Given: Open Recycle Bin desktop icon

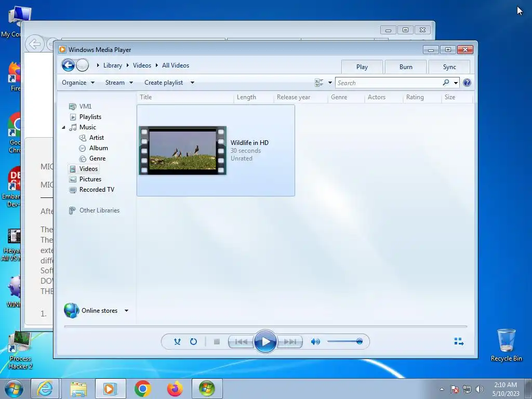Looking at the screenshot, I should (x=506, y=345).
